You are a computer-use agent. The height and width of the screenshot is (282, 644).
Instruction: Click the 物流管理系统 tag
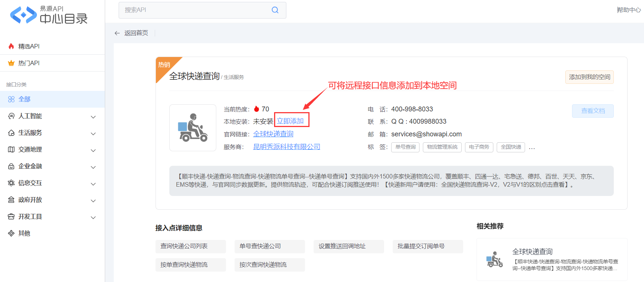tap(442, 147)
